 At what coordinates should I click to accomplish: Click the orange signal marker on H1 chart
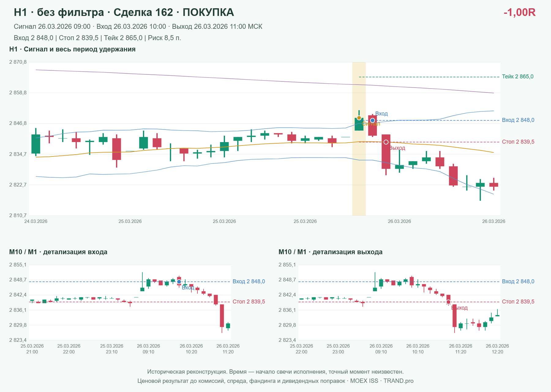(x=359, y=118)
